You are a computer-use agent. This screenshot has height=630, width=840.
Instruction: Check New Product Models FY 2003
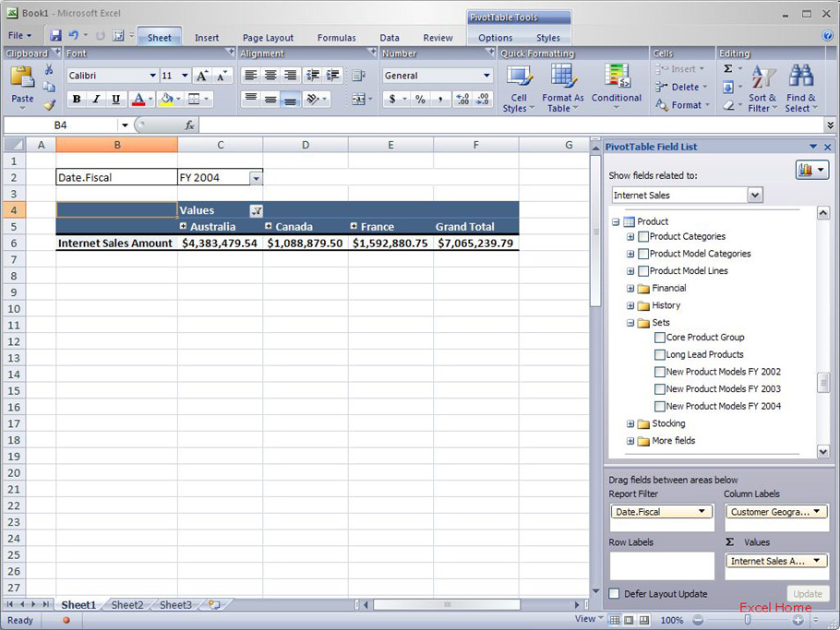[x=660, y=389]
